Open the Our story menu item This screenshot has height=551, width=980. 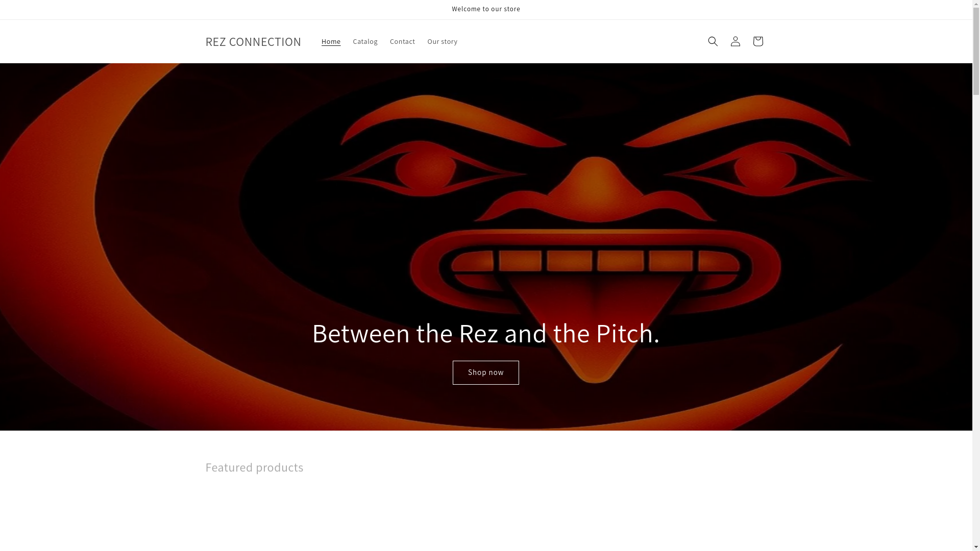tap(442, 41)
